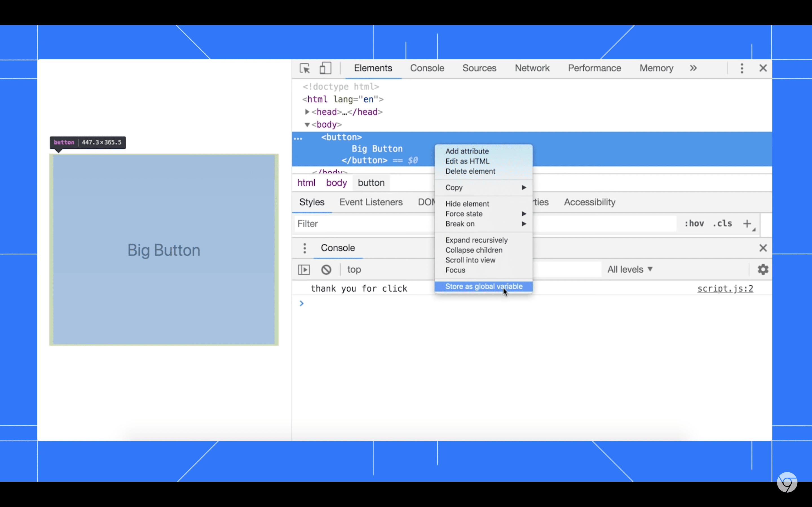Toggle the error filter in console
812x507 pixels.
[x=629, y=269]
